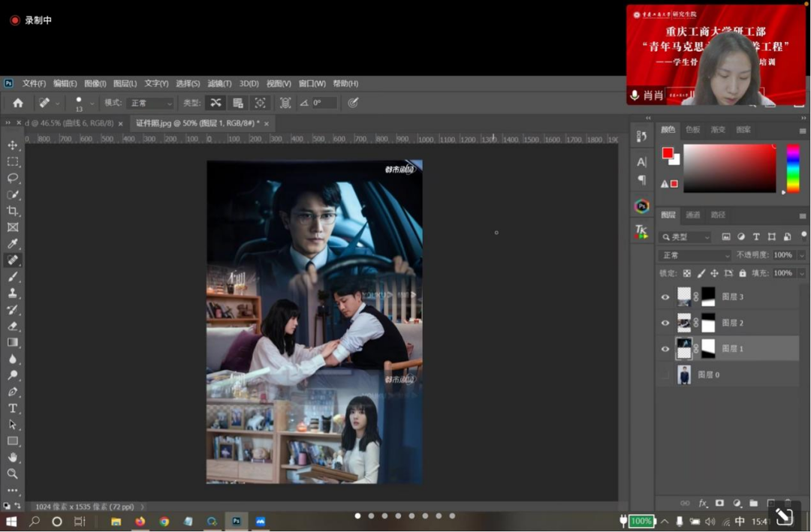Open the Paragraph panel icon

coord(641,180)
